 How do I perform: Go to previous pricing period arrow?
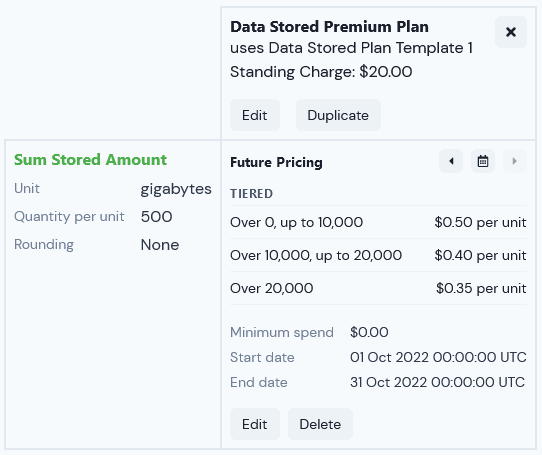(x=451, y=161)
